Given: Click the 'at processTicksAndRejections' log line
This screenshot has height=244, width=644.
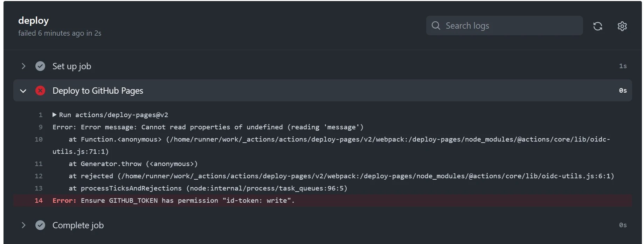Looking at the screenshot, I should 208,188.
